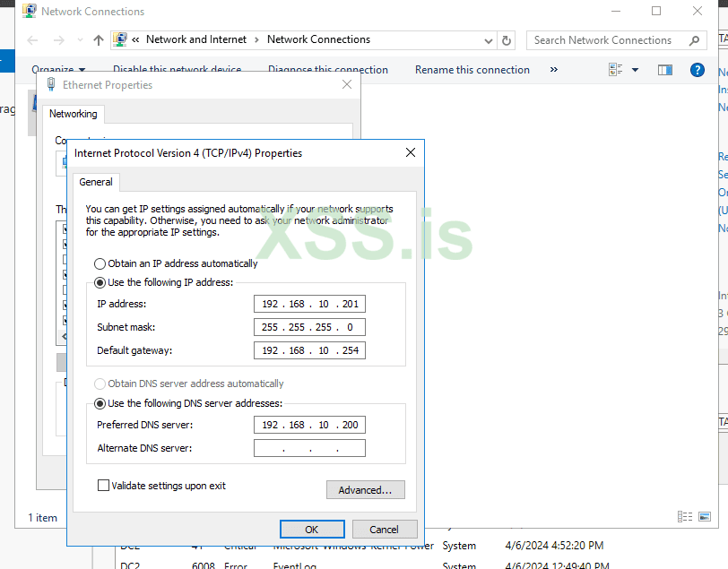Maximize the Network Connections window
Viewport: 728px width, 569px height.
[656, 11]
